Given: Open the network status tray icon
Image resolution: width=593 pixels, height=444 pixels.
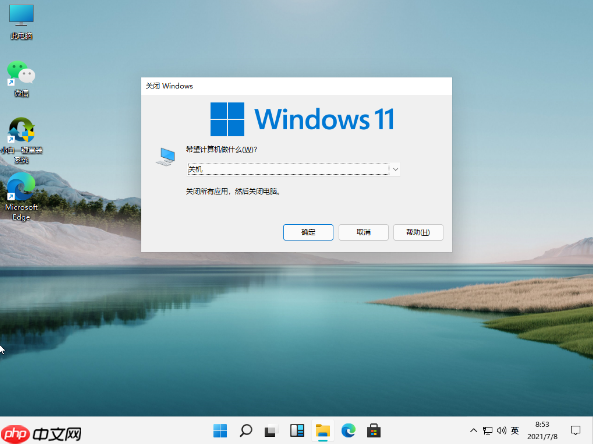Looking at the screenshot, I should [x=487, y=430].
